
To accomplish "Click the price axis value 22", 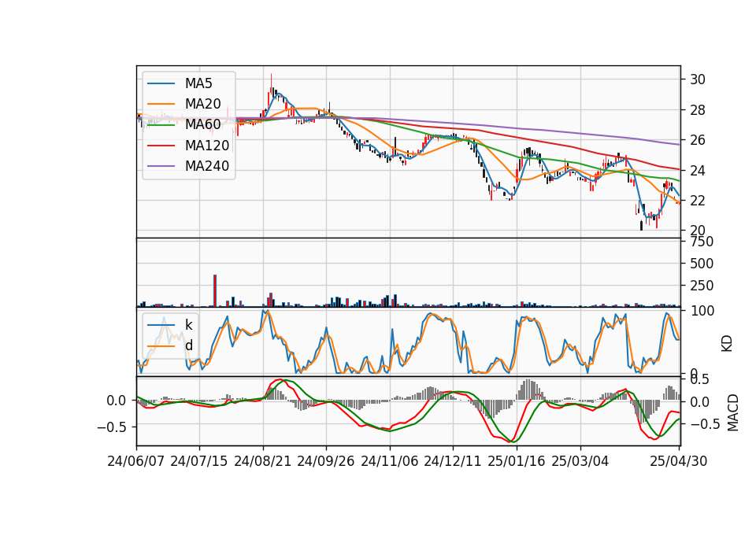I will click(697, 201).
